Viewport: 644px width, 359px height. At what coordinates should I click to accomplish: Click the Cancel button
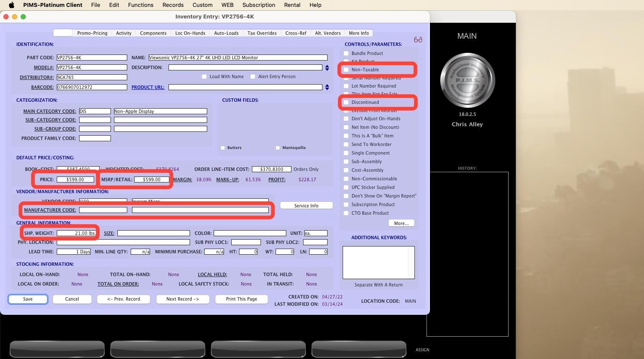point(72,299)
